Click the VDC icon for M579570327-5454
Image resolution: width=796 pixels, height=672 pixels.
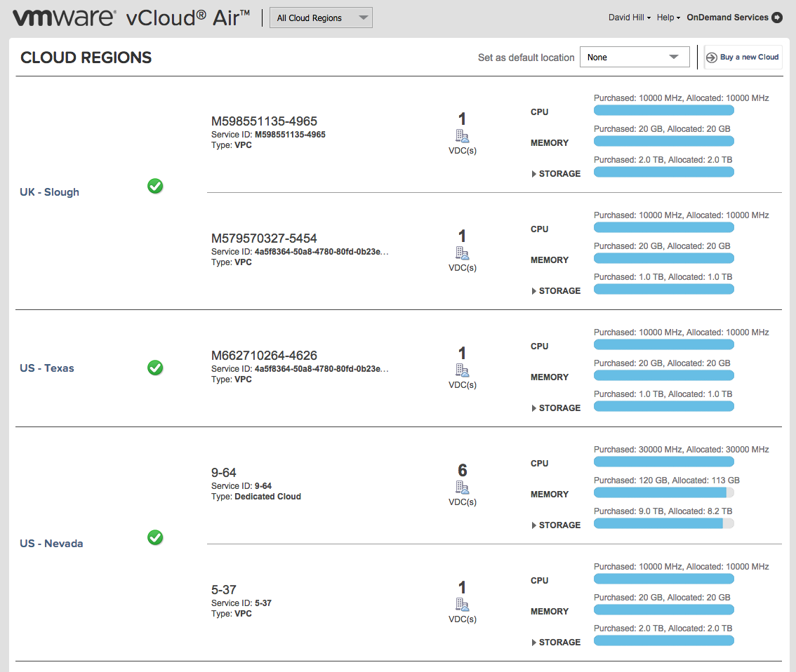(462, 253)
